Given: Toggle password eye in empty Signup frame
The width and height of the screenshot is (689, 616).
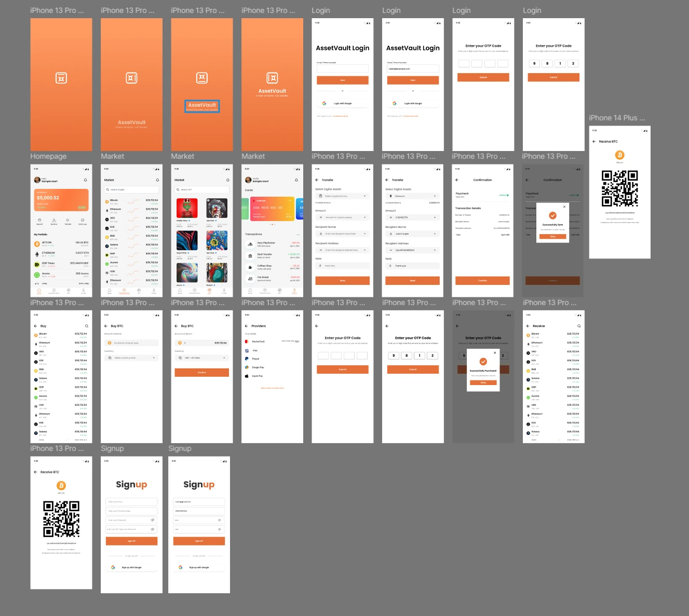Looking at the screenshot, I should click(x=153, y=520).
